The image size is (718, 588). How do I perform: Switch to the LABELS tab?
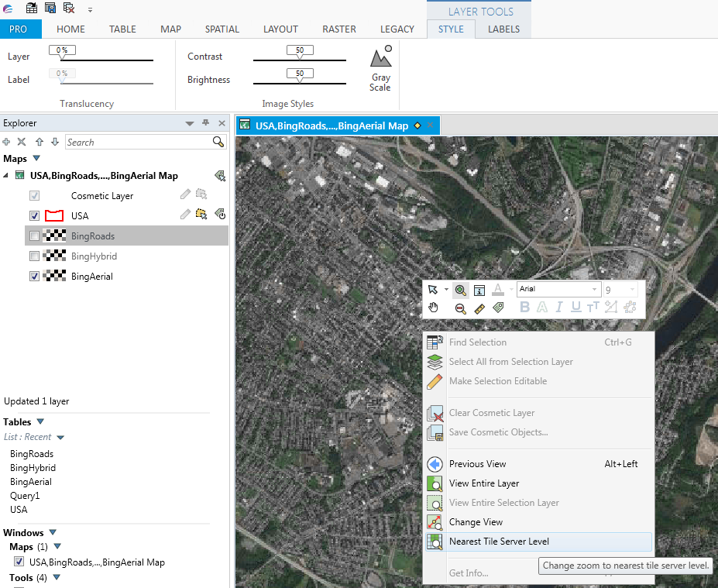pos(503,29)
